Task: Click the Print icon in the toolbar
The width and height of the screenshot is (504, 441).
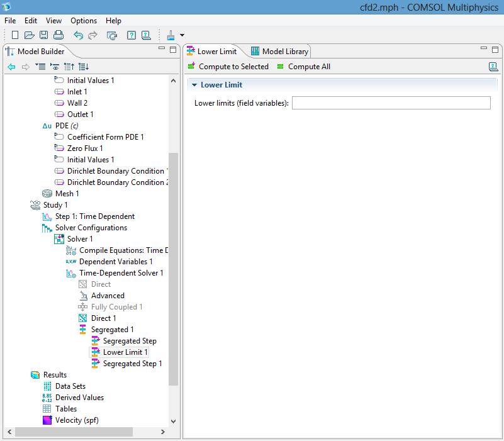Action: pos(59,35)
